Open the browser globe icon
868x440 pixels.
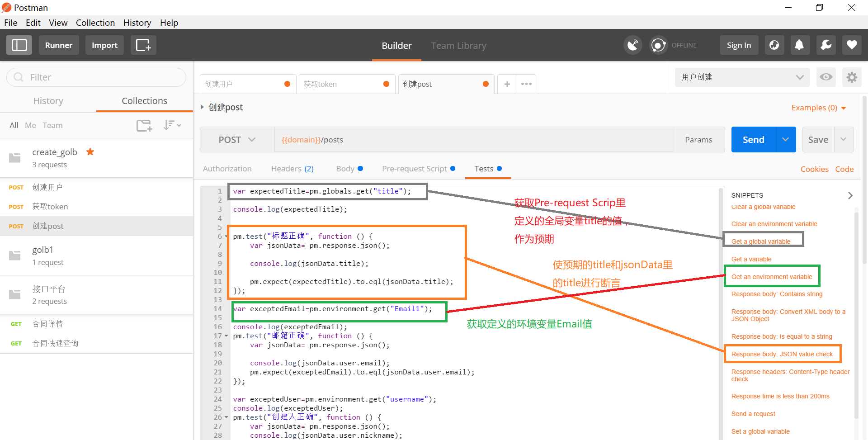[x=774, y=45]
